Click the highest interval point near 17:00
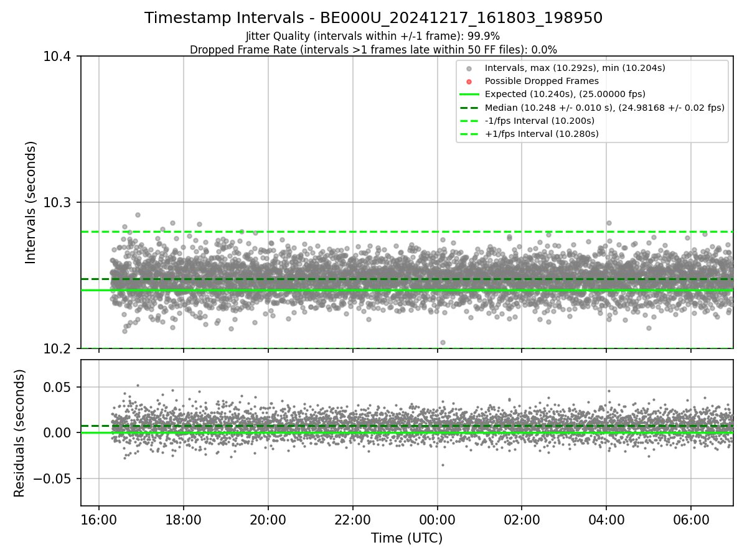 pyautogui.click(x=138, y=215)
